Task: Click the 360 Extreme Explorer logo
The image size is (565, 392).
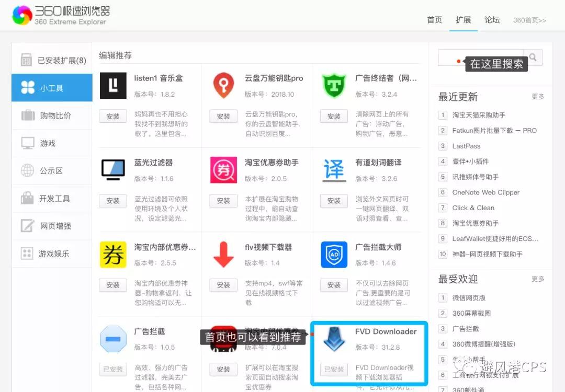Action: point(61,15)
